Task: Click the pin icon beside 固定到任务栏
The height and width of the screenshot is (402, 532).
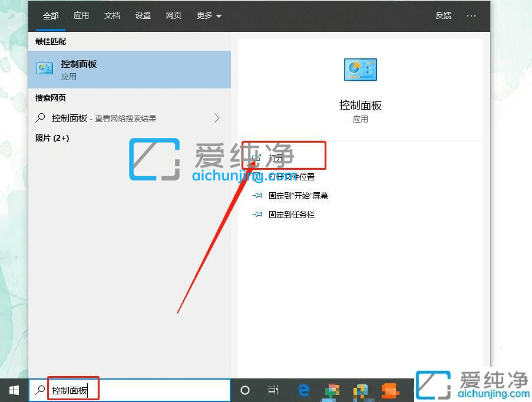Action: point(257,215)
